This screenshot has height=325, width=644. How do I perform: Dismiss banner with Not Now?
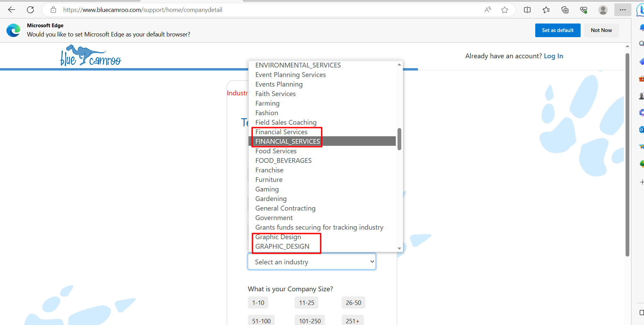click(601, 30)
